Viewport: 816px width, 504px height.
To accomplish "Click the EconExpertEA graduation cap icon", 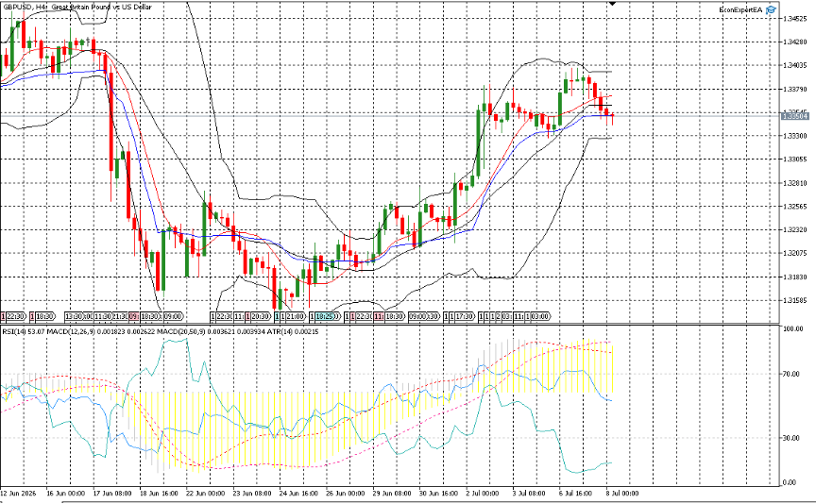I will coord(771,9).
